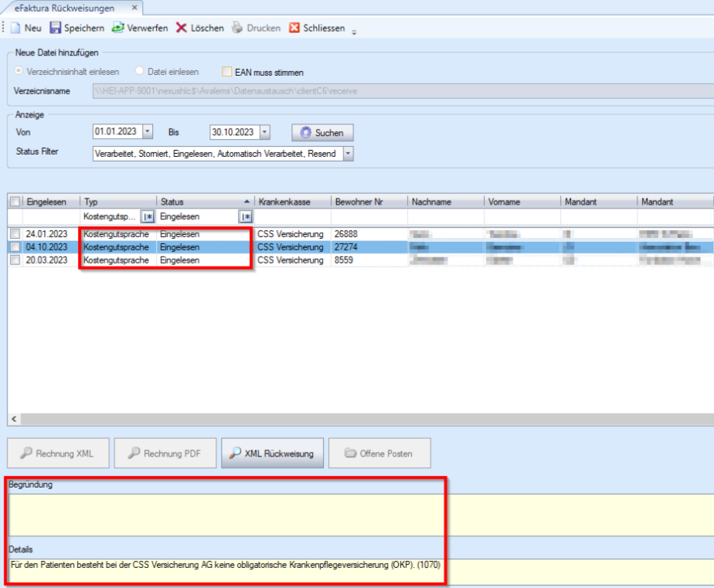Click the red Schliessen icon
This screenshot has height=588, width=714.
point(294,29)
